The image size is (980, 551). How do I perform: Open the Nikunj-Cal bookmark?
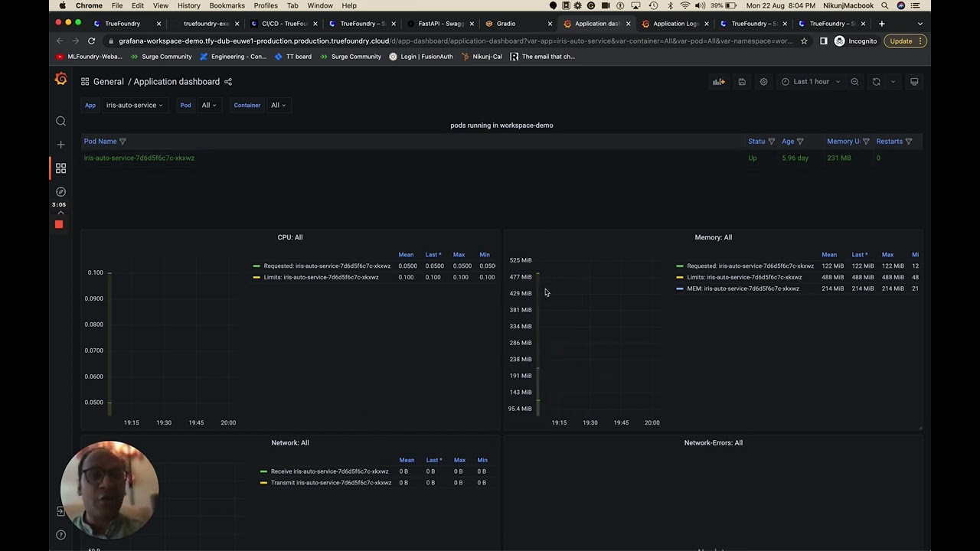pos(482,57)
